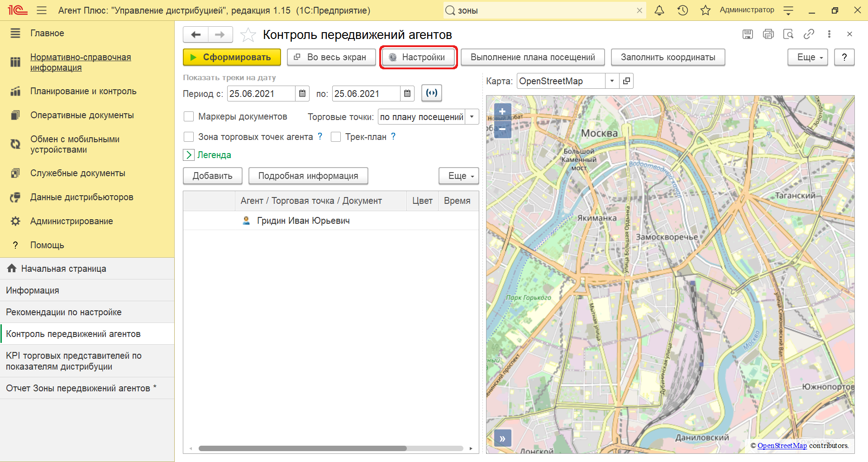The height and width of the screenshot is (462, 868).
Task: Open the top toolbar Еще menu
Action: (x=808, y=57)
